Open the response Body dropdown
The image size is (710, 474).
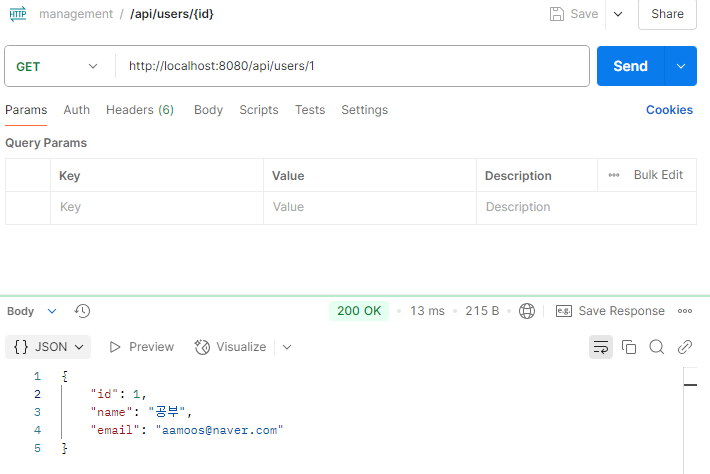31,311
